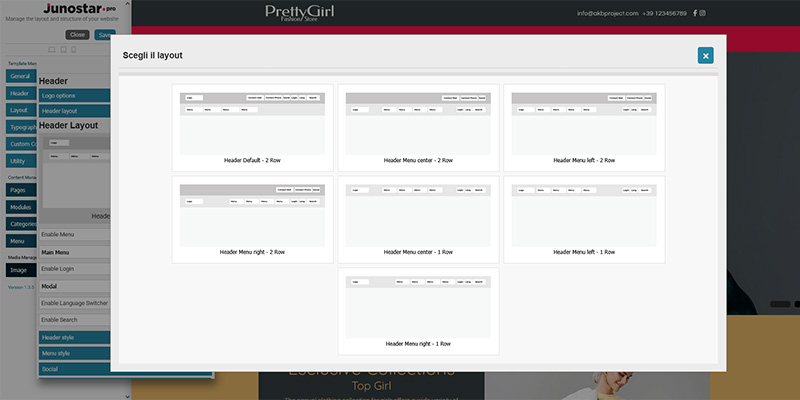Toggle the Enable Login option
The width and height of the screenshot is (800, 400).
pyautogui.click(x=74, y=268)
